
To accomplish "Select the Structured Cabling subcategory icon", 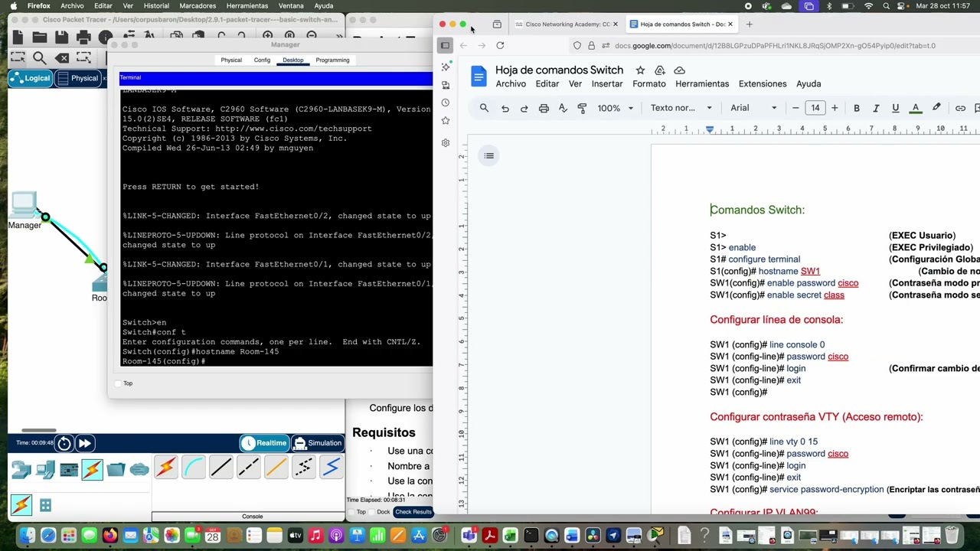I will point(45,505).
